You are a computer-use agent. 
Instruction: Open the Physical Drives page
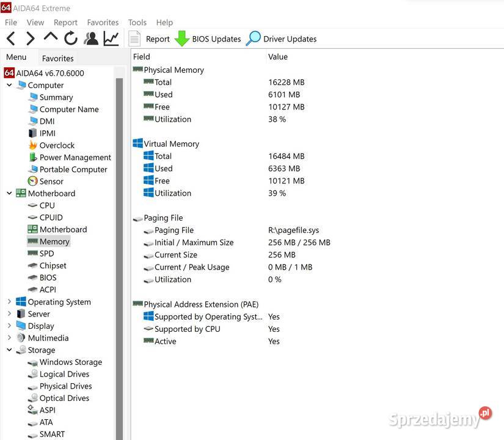(x=65, y=386)
